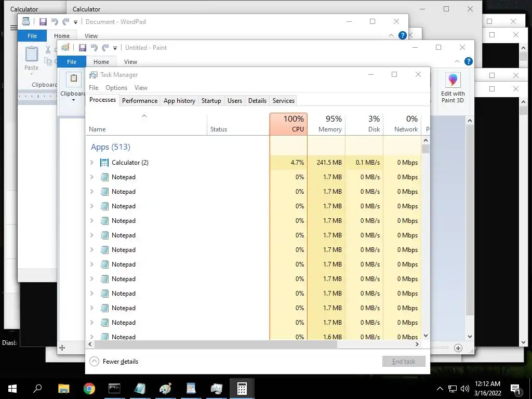The height and width of the screenshot is (399, 532).
Task: Sort processes by Disk column header
Action: (x=364, y=124)
